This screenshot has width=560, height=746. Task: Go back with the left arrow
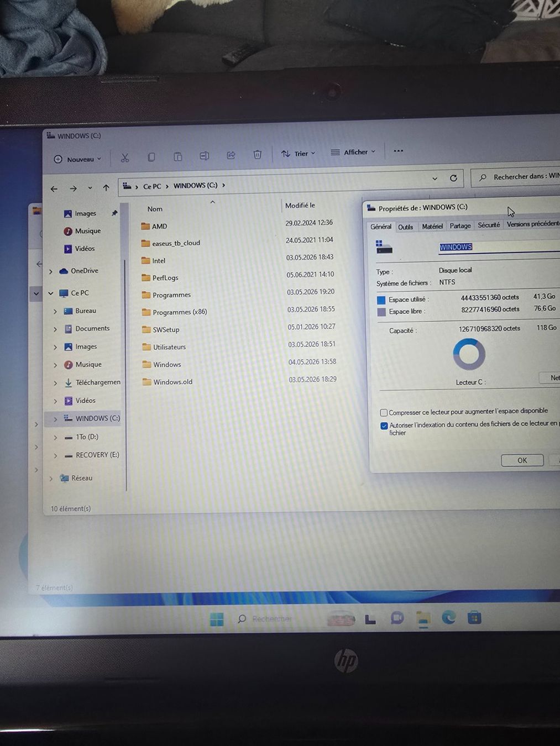54,189
